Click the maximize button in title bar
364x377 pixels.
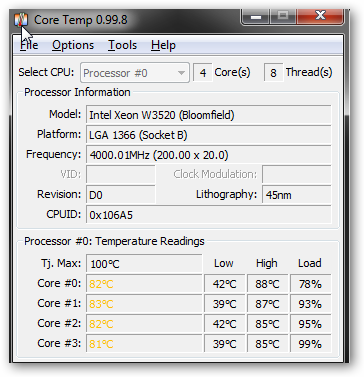283,16
